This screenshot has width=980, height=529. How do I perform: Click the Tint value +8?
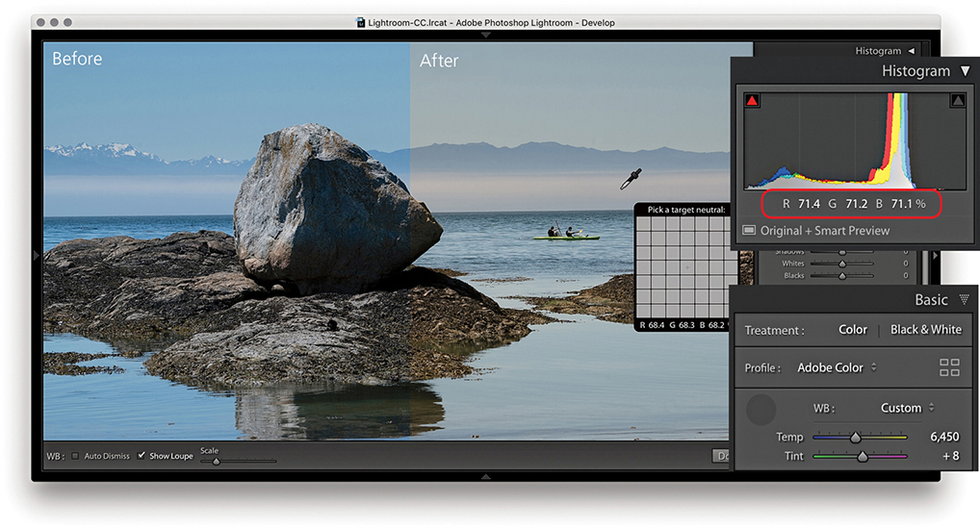950,456
